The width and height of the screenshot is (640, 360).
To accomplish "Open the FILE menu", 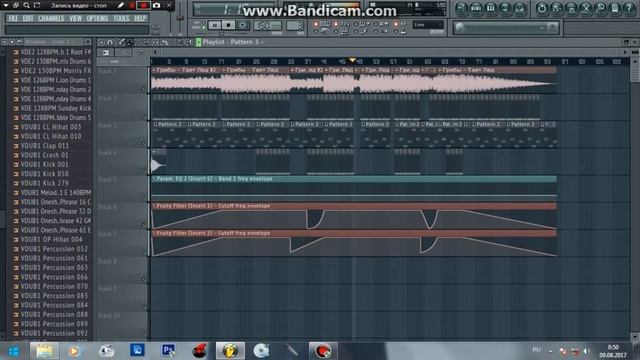I will click(x=13, y=18).
